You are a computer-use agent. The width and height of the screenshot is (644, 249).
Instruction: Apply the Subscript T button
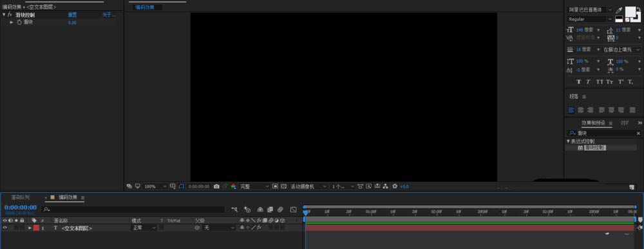pos(631,82)
